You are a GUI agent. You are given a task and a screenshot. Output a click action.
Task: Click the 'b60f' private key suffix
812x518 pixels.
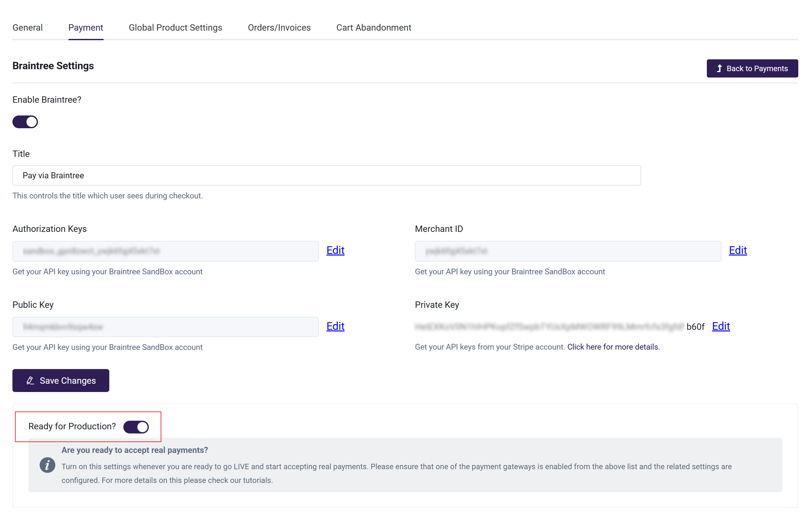click(x=695, y=327)
